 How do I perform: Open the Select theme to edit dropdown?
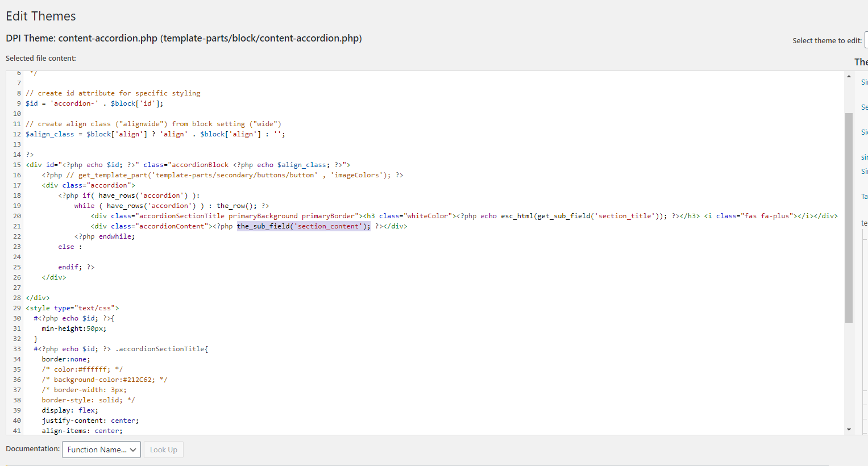click(866, 40)
